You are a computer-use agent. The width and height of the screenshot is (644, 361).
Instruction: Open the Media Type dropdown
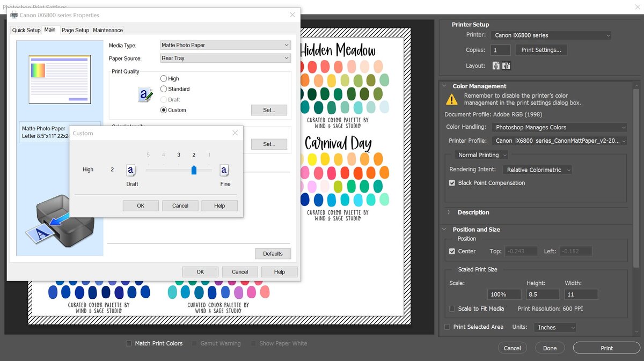(225, 45)
